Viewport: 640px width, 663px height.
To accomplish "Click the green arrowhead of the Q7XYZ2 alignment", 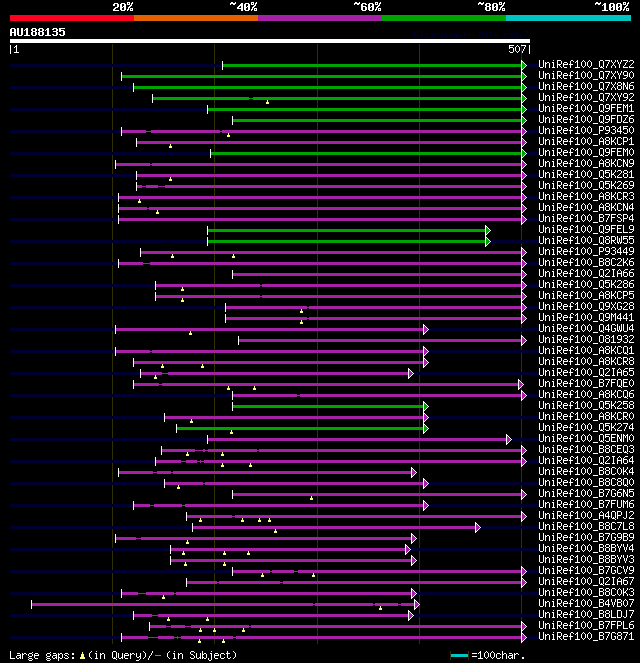I will (524, 65).
